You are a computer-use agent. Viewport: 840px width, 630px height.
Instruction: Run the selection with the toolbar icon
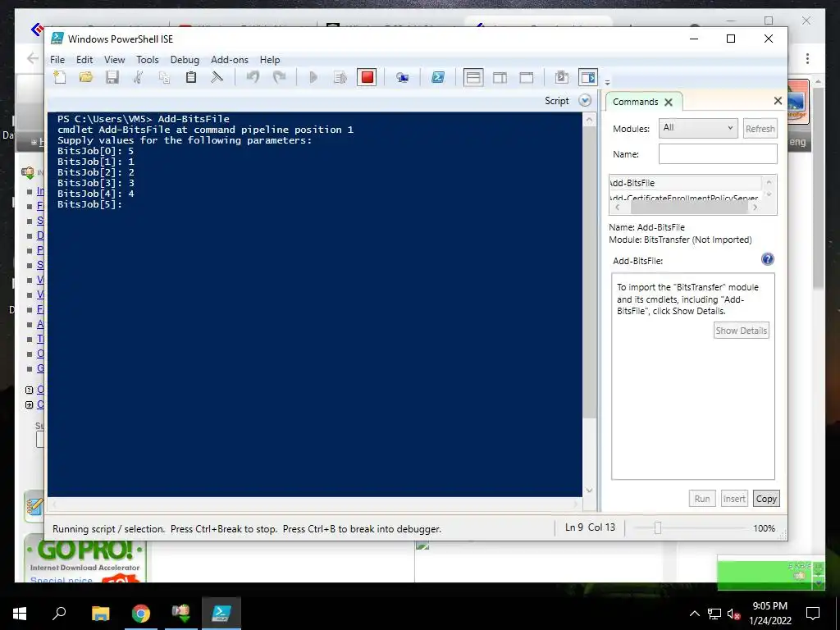340,78
